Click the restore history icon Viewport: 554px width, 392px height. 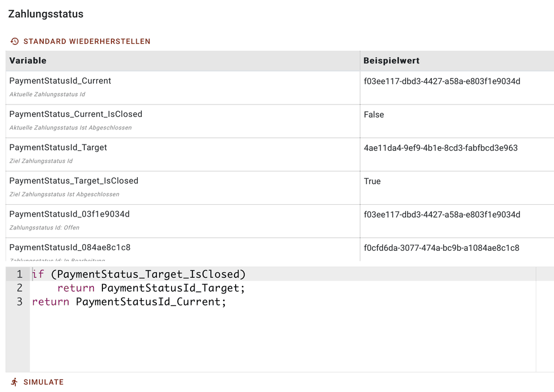15,41
